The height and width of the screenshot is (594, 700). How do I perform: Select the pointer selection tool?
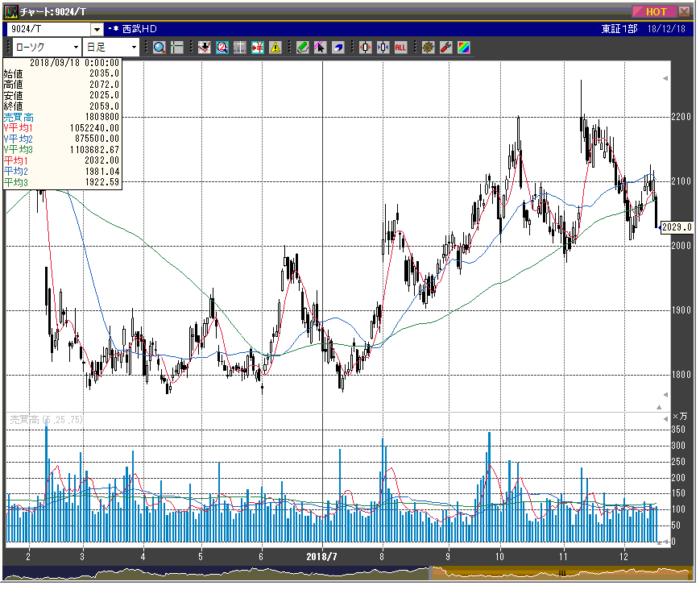[x=320, y=48]
